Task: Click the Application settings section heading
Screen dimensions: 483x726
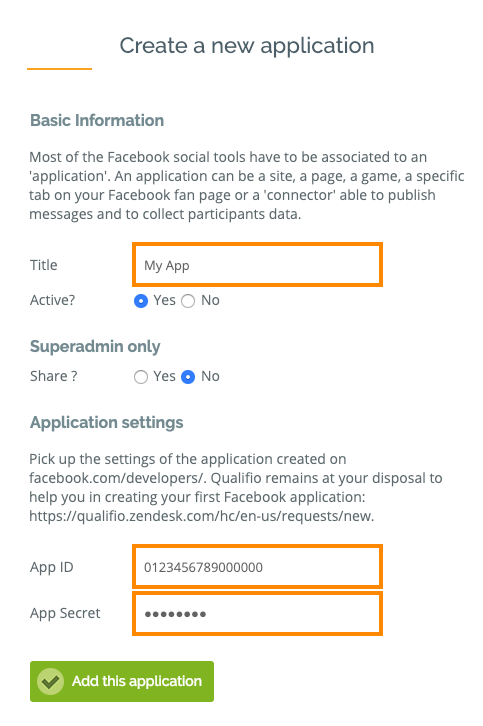Action: 107,423
